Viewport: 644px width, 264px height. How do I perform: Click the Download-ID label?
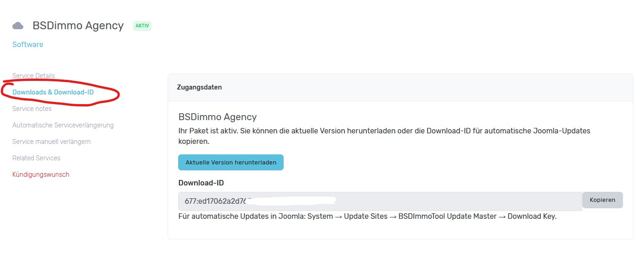(201, 183)
